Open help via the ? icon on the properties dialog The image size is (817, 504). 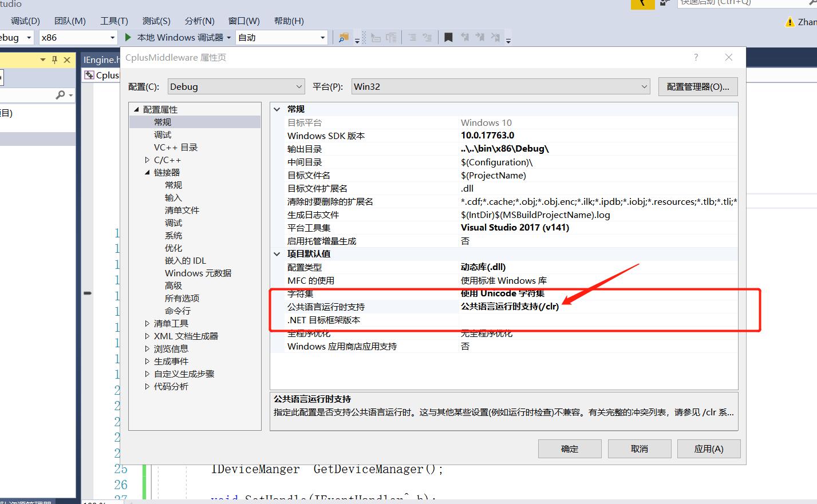[695, 57]
